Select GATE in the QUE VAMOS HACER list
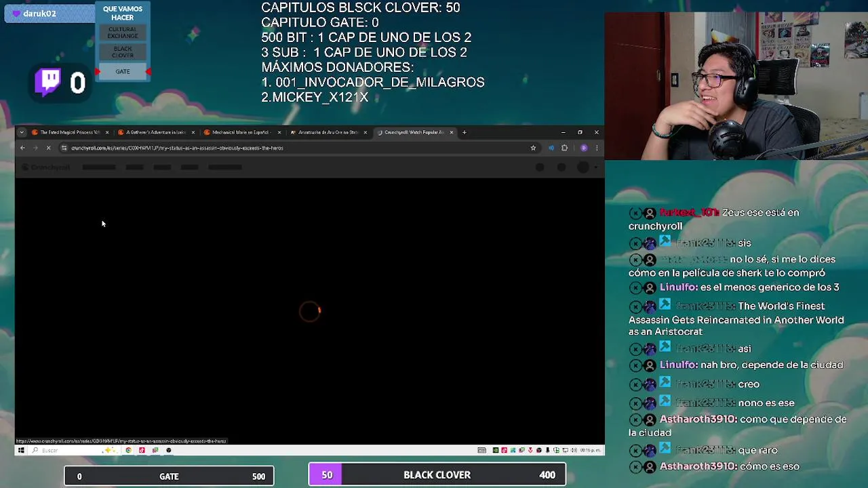868x488 pixels. [123, 72]
